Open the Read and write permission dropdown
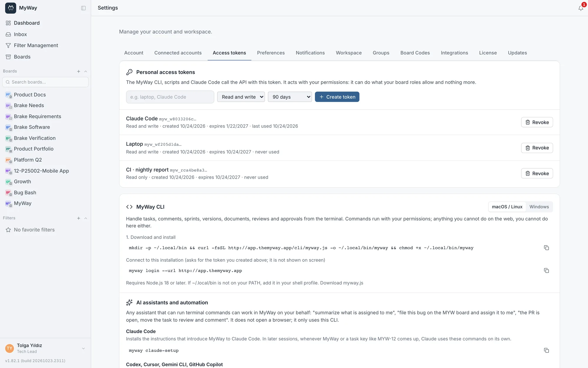This screenshot has width=588, height=368. [x=241, y=97]
